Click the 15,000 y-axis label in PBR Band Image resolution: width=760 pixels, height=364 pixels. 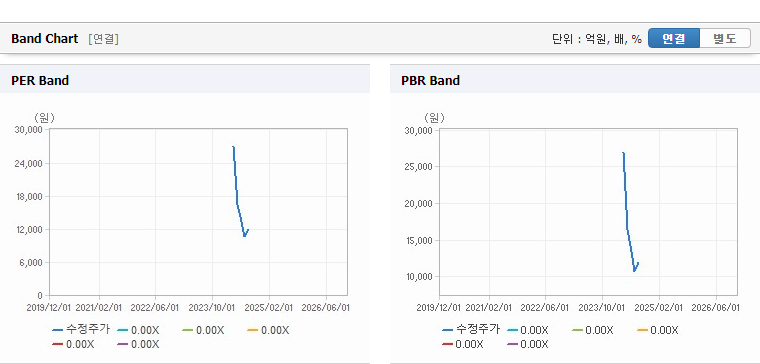pos(420,240)
